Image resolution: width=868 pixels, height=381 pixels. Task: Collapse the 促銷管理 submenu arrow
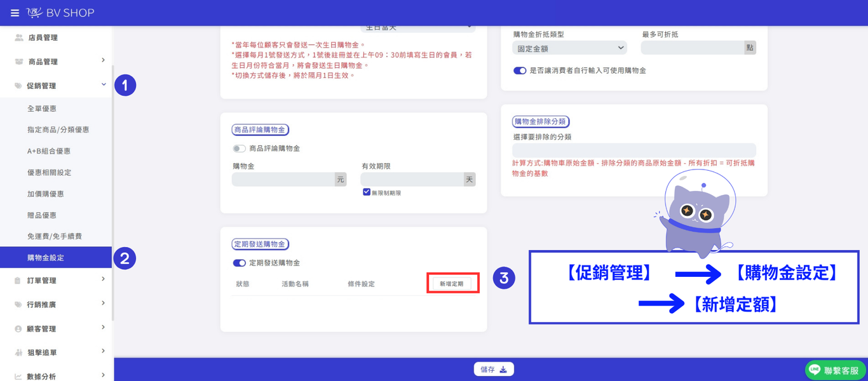click(104, 84)
